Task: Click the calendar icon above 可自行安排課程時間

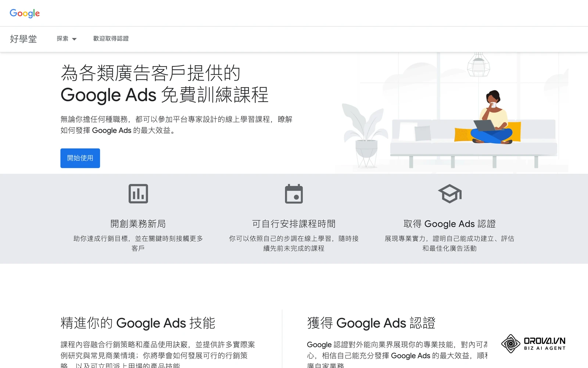Action: pyautogui.click(x=294, y=194)
